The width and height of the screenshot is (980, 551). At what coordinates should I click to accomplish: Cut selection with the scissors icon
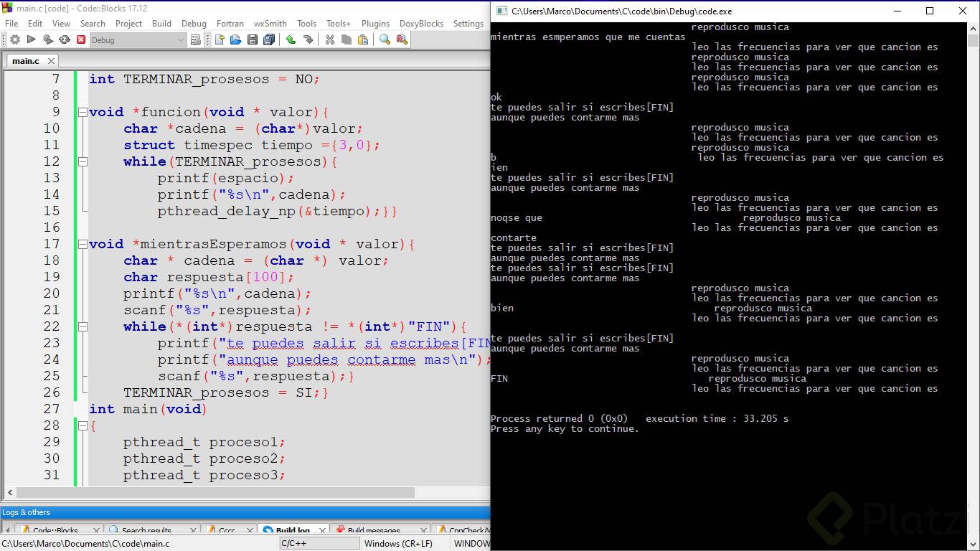[x=330, y=40]
